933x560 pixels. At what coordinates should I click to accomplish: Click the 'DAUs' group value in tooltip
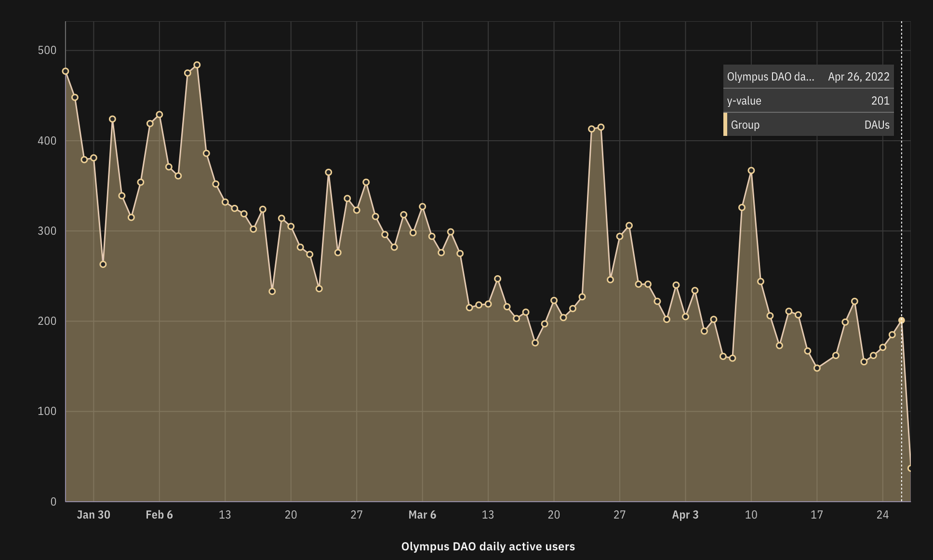click(x=877, y=125)
